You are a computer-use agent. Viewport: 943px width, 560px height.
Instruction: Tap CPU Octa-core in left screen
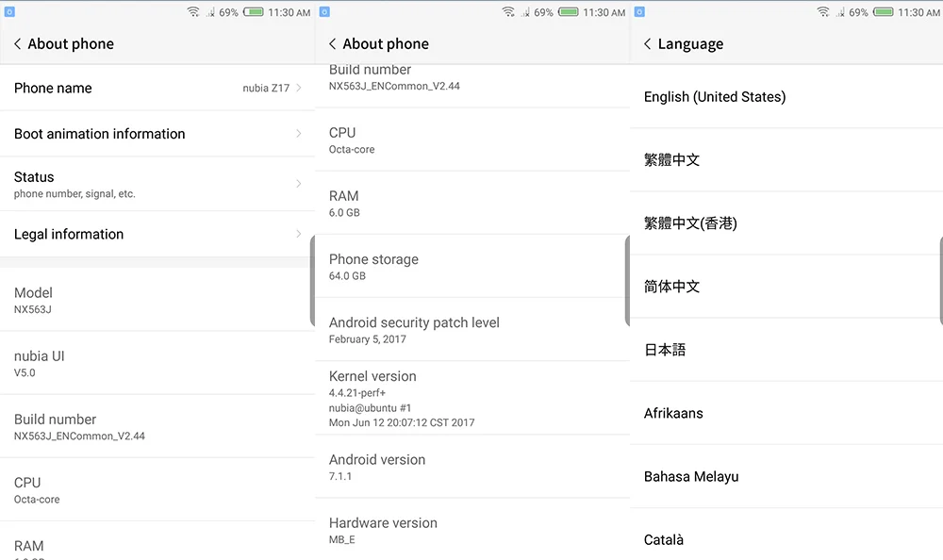(x=157, y=489)
